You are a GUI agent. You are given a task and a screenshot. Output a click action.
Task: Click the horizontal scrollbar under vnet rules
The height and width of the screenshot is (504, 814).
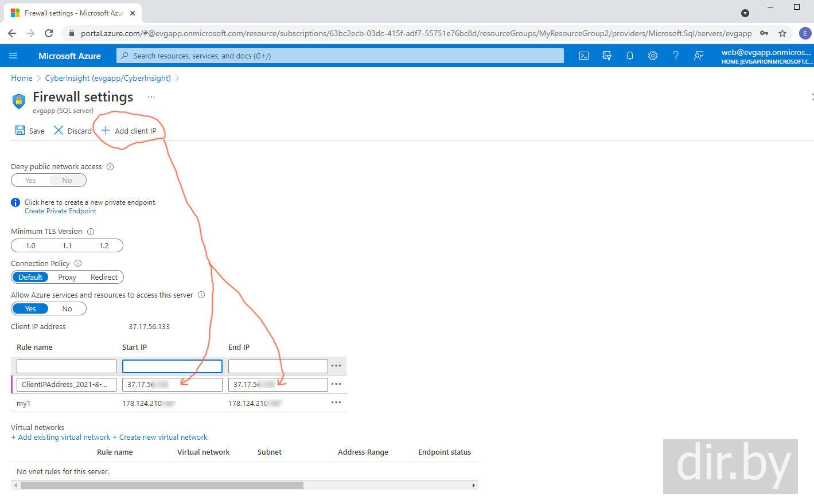click(x=162, y=485)
